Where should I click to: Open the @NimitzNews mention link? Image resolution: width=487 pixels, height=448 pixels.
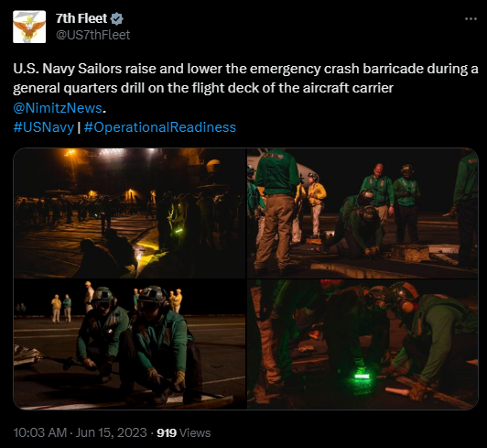58,108
